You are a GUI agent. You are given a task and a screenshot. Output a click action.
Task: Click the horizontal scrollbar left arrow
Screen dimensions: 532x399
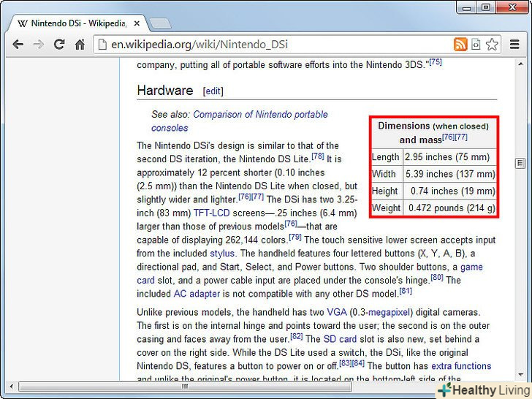[x=11, y=386]
